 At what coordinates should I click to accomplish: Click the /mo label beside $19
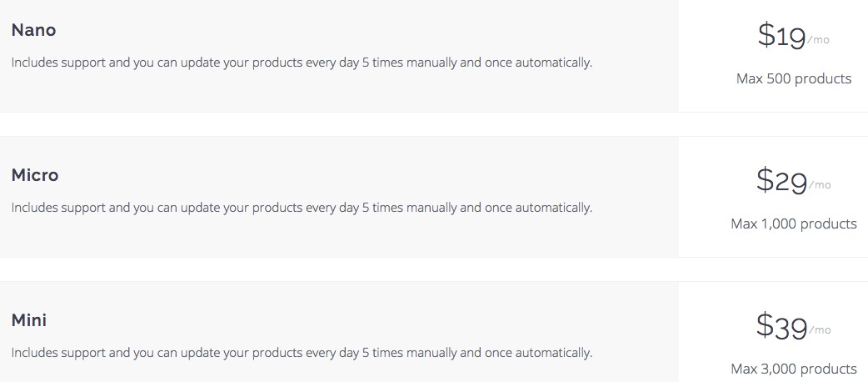click(x=818, y=40)
